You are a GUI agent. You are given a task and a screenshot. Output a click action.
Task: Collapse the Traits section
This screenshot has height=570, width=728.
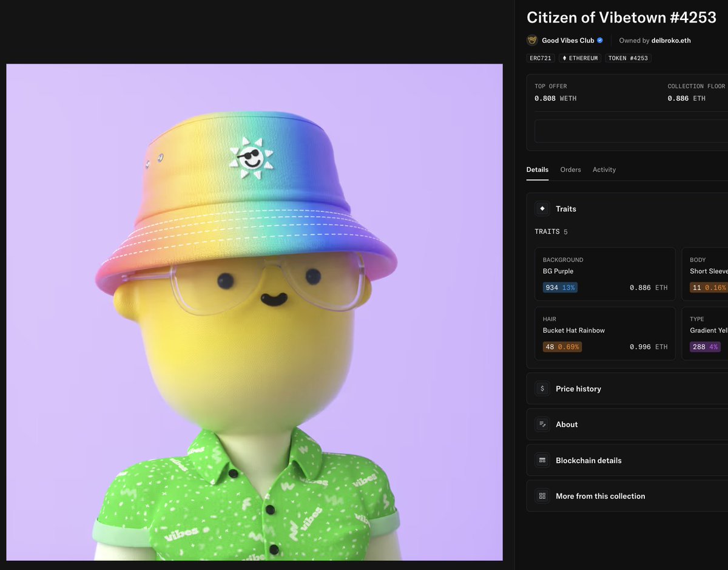click(x=627, y=209)
